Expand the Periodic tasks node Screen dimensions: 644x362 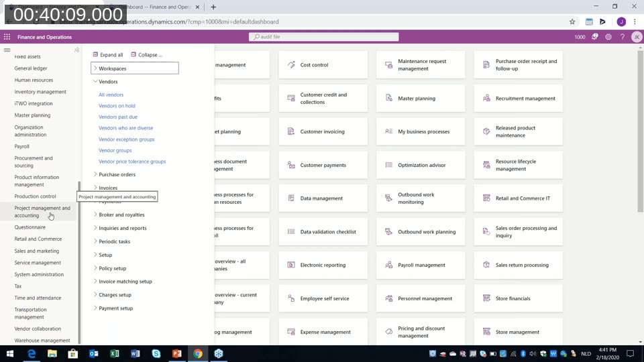click(x=112, y=241)
